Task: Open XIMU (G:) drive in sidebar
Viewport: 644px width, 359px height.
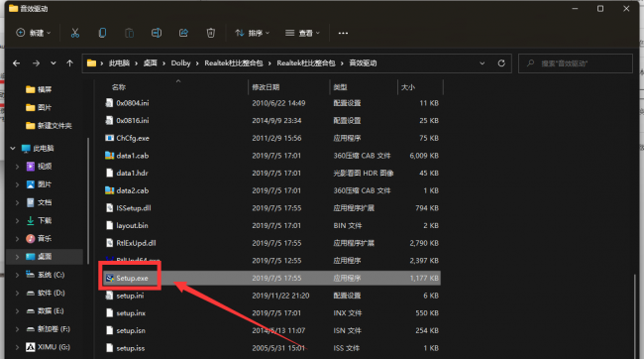Action: pyautogui.click(x=54, y=347)
